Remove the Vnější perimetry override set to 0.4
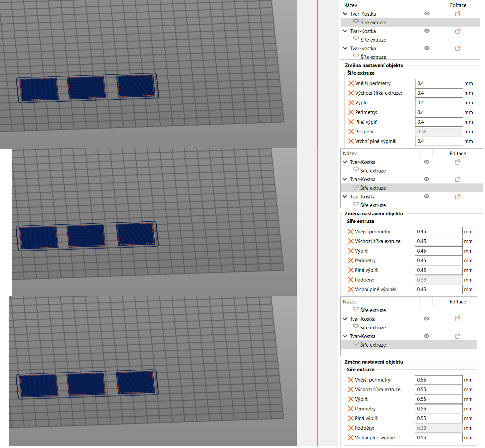The width and height of the screenshot is (485, 448). coord(351,83)
